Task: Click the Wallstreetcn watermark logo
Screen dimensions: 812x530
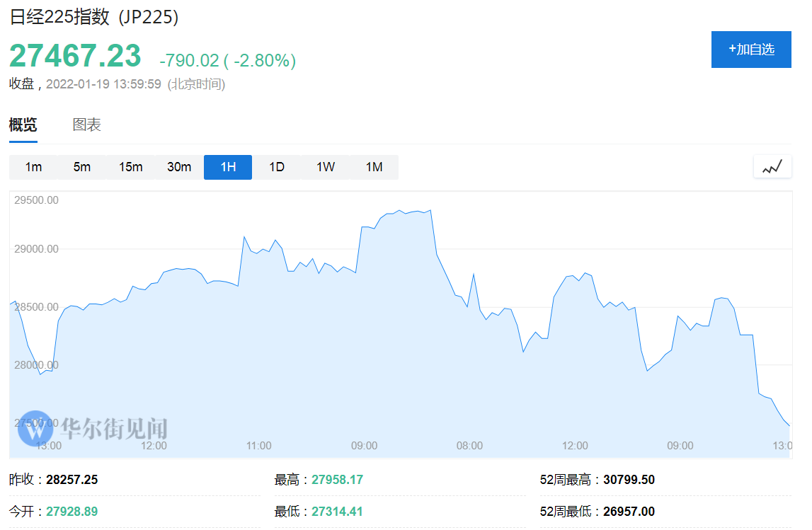Action: click(35, 428)
